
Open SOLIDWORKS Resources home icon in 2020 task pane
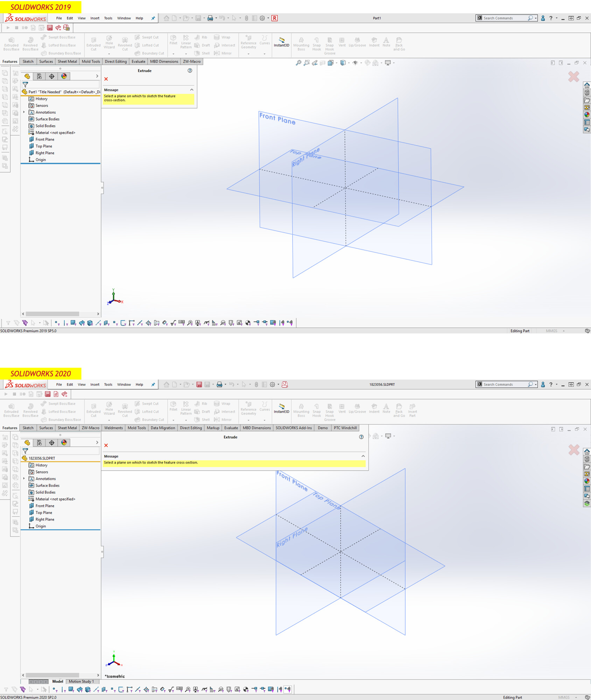(587, 451)
